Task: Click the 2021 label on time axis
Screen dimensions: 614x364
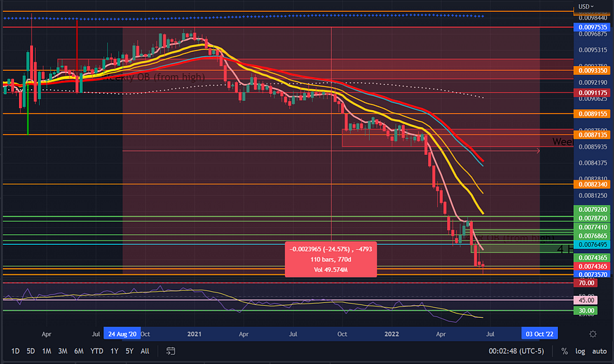Action: coord(194,334)
